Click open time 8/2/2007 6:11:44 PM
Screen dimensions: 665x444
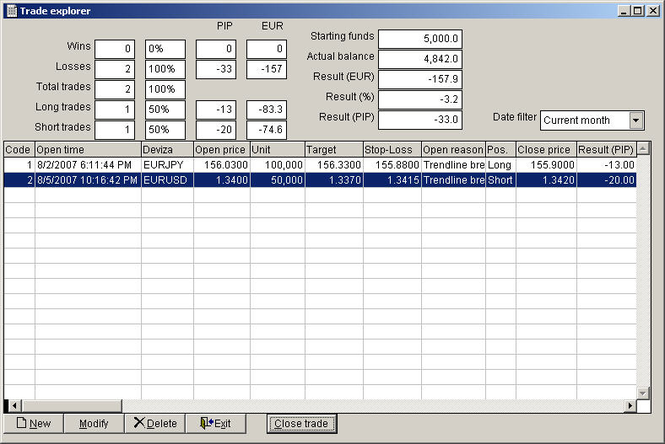pos(88,165)
